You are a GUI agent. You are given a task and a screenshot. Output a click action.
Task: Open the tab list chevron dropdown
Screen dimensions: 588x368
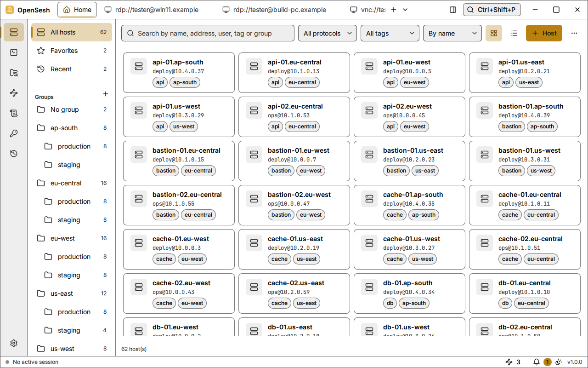[x=405, y=10]
